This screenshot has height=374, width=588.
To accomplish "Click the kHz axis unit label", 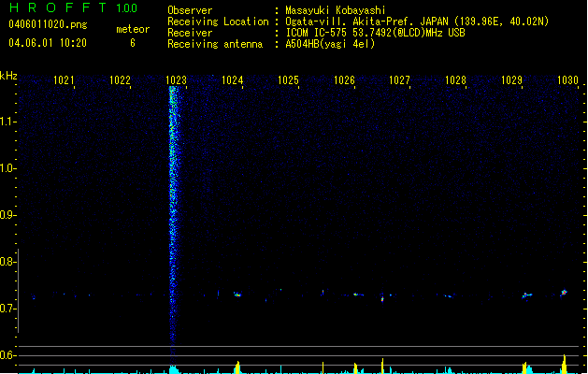I will point(8,76).
